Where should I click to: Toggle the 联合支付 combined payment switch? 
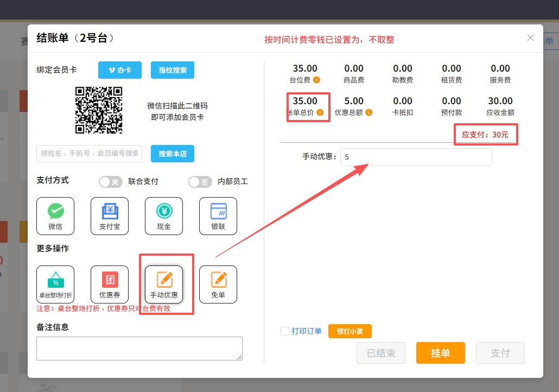[x=111, y=182]
